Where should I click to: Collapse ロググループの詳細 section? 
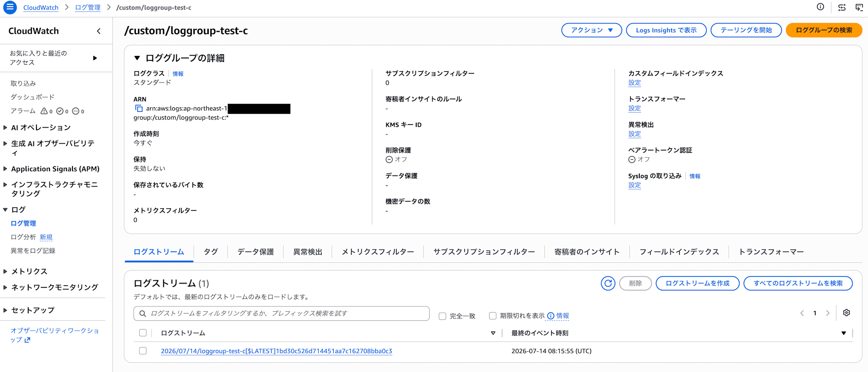(x=137, y=58)
